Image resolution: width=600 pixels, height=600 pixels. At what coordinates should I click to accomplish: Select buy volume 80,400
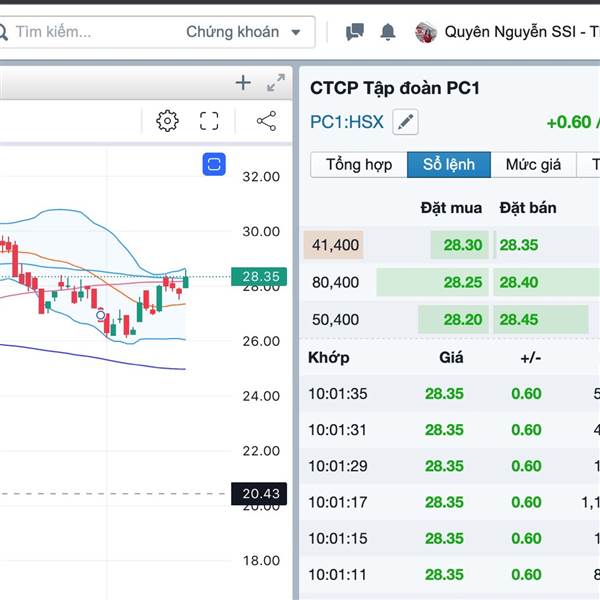click(x=335, y=282)
